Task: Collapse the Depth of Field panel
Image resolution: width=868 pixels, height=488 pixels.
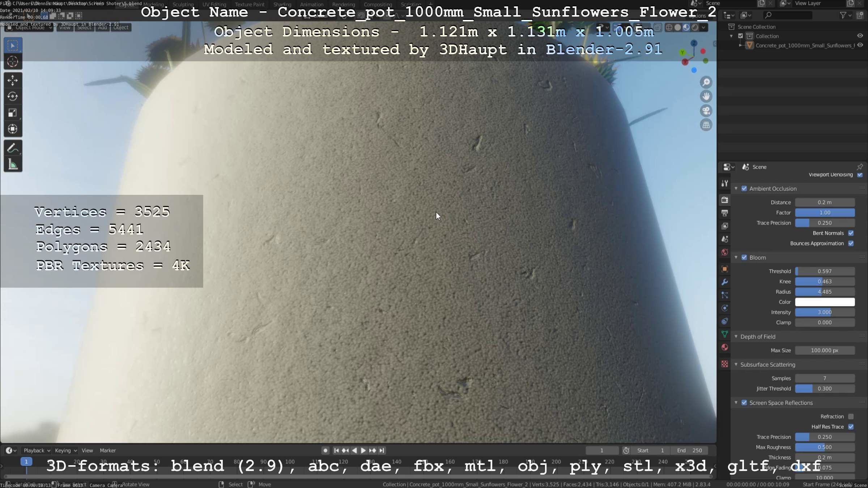Action: [736, 337]
